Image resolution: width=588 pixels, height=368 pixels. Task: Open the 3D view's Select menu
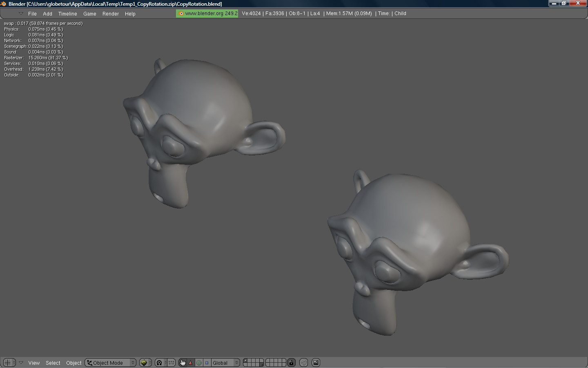point(53,363)
